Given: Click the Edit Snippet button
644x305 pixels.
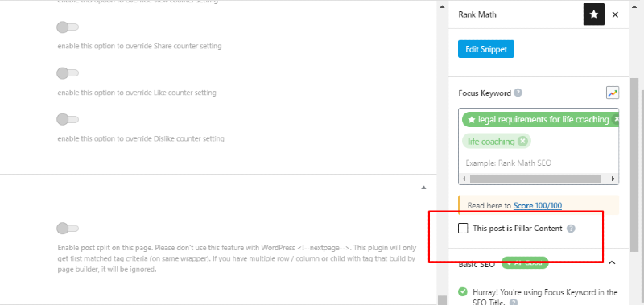Looking at the screenshot, I should (486, 49).
